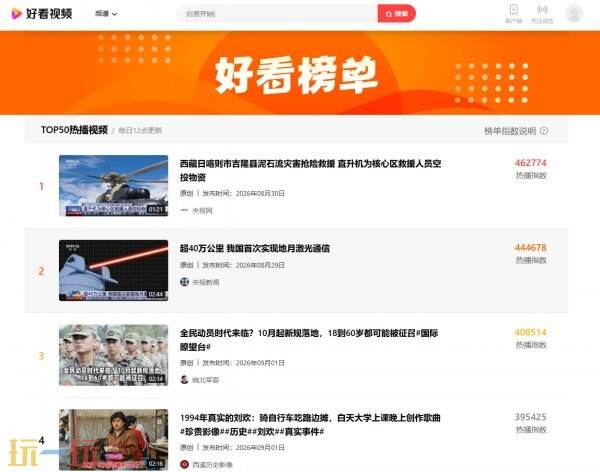Click publish date 2026年08月29日
This screenshot has height=472, width=600.
click(260, 265)
